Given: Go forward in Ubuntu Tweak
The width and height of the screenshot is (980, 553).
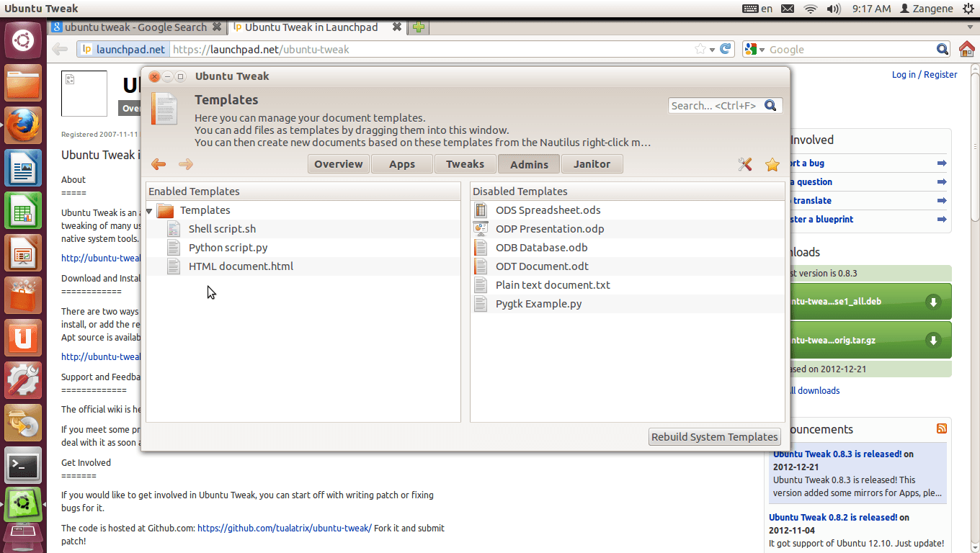Looking at the screenshot, I should 186,164.
